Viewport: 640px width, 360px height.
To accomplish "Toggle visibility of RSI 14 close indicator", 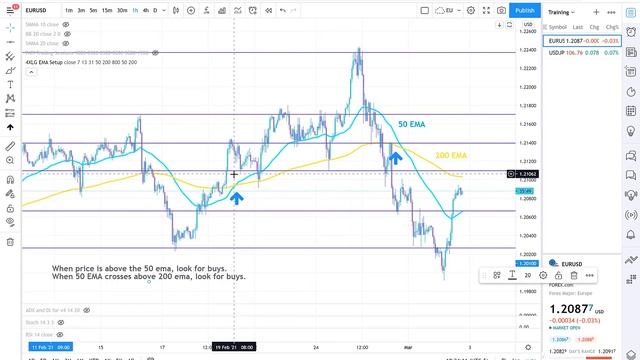I will click(x=60, y=335).
